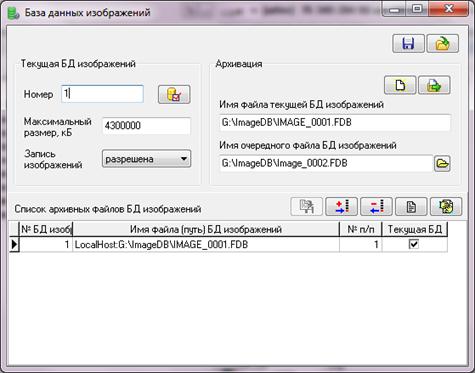
Task: Click the row indicator arrow for row 1
Action: [14, 245]
